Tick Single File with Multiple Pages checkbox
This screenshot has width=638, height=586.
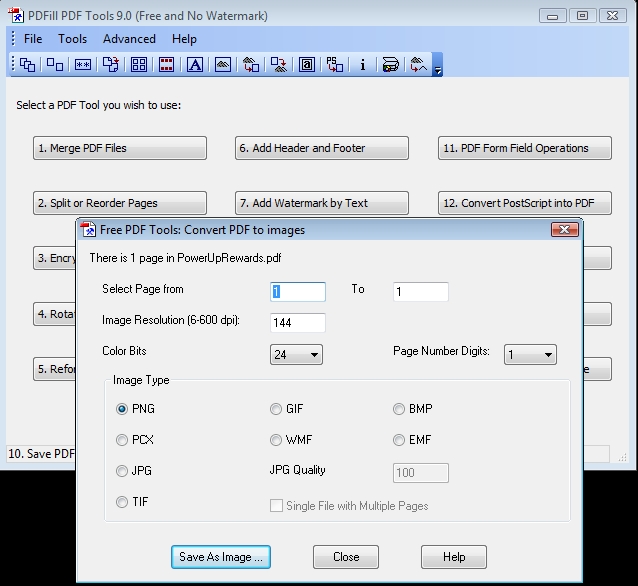tap(276, 506)
